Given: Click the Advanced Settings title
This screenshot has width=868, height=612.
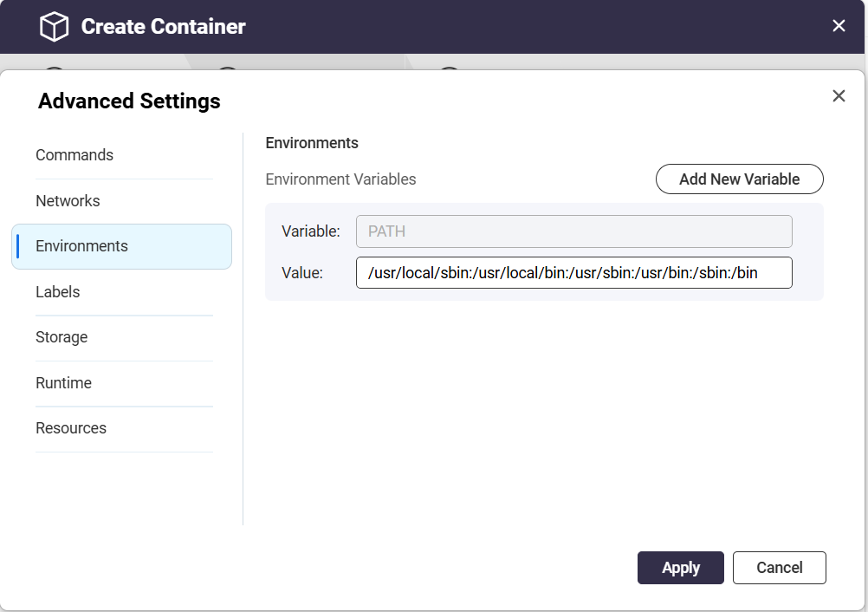Looking at the screenshot, I should pyautogui.click(x=129, y=101).
